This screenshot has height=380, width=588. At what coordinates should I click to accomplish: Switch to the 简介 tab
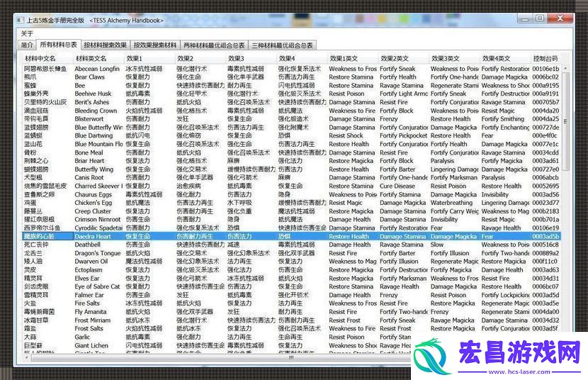27,45
